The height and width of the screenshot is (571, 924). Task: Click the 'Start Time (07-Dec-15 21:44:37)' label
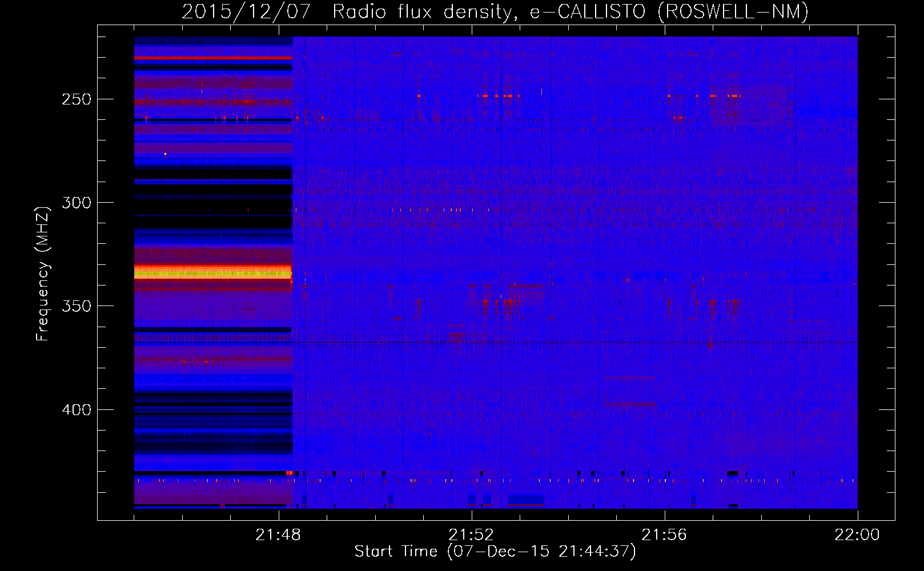click(495, 552)
